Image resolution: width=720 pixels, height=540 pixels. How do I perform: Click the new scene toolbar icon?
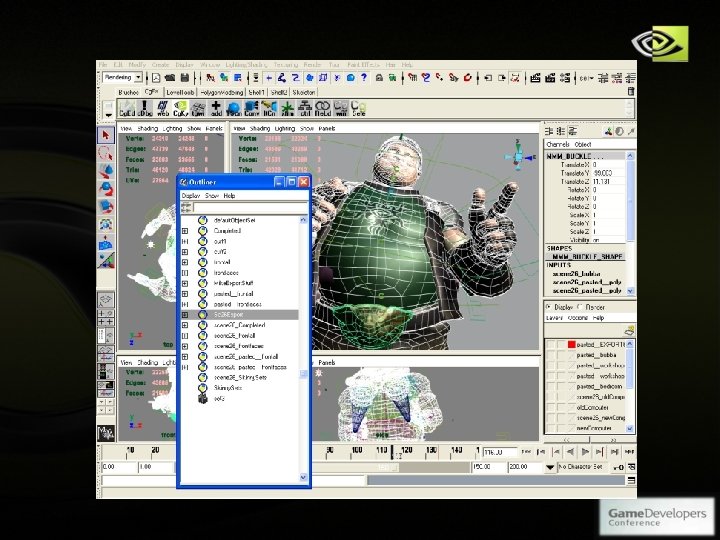click(x=156, y=78)
